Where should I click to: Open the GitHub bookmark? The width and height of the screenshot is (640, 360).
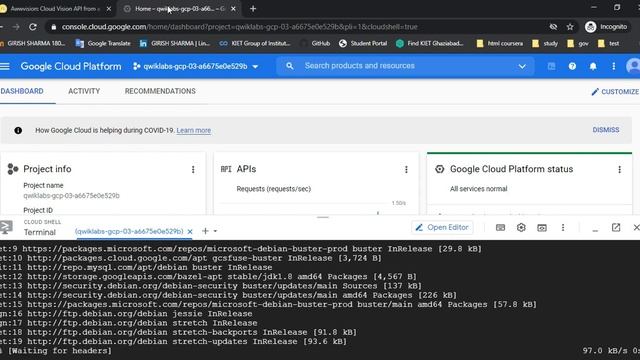316,43
